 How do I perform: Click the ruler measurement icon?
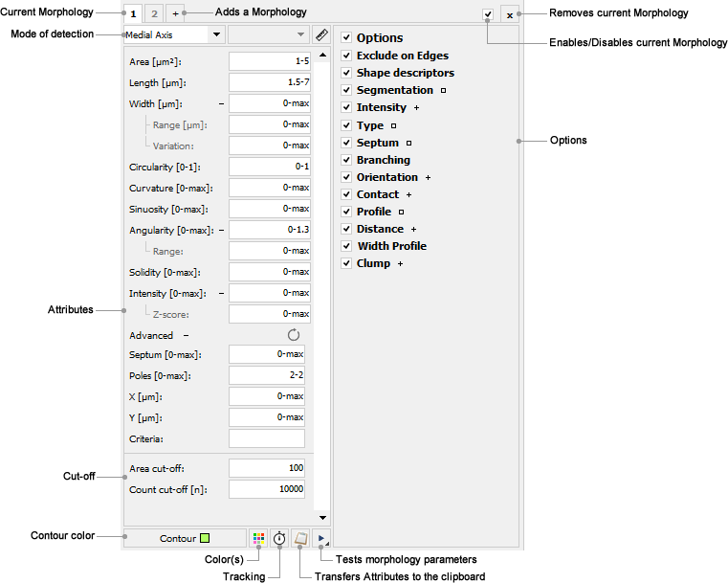pyautogui.click(x=321, y=34)
